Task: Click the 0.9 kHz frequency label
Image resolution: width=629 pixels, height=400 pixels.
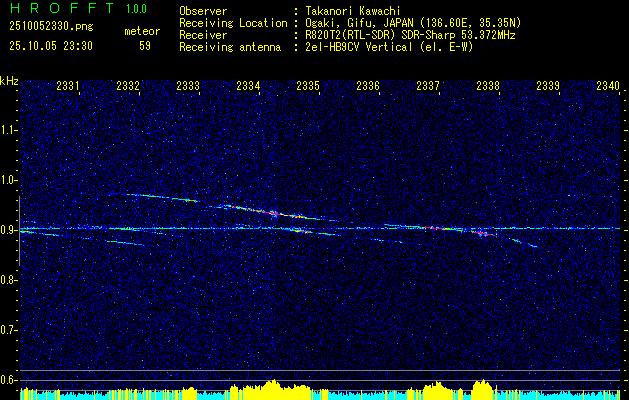Action: [x=8, y=230]
